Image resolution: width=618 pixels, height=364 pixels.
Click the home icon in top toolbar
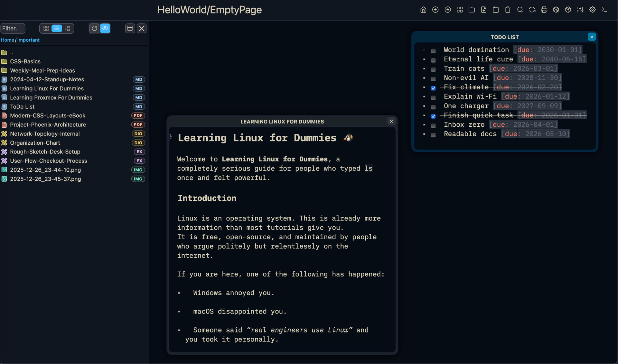coord(423,10)
